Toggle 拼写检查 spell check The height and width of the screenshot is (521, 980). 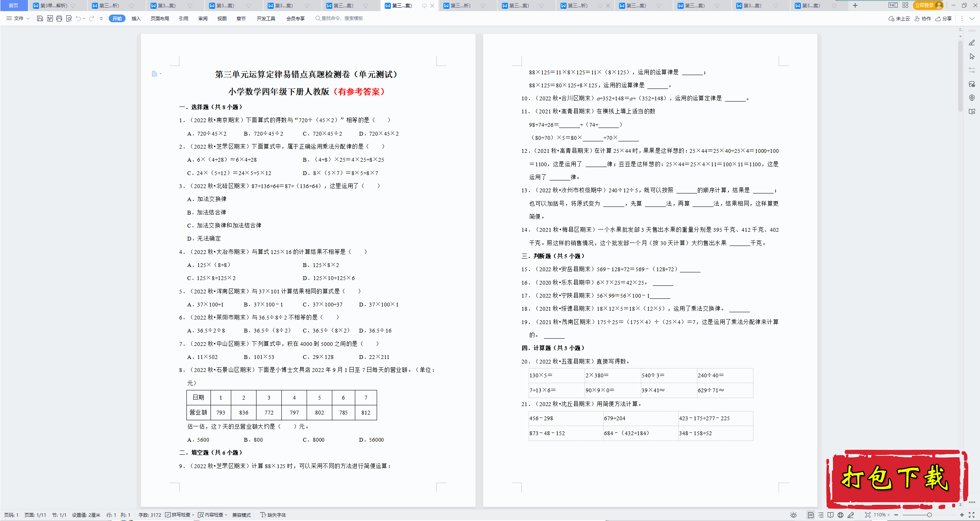click(x=178, y=515)
